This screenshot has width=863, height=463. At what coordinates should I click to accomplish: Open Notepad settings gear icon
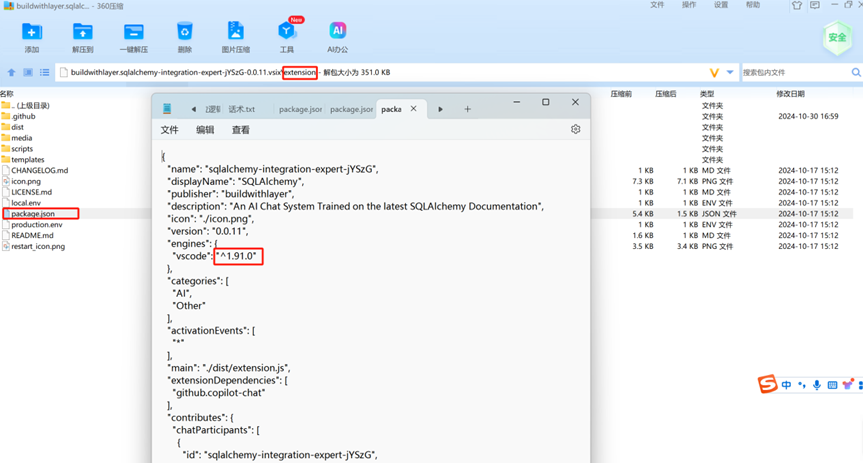point(575,130)
